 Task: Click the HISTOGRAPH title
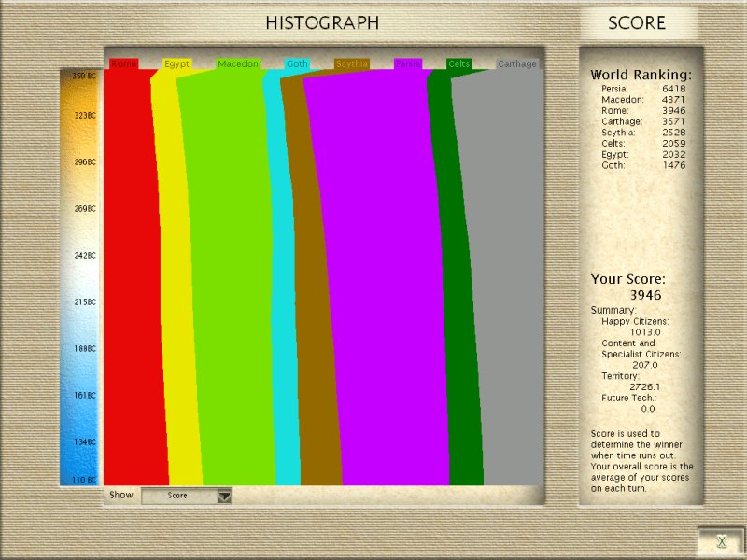[322, 23]
